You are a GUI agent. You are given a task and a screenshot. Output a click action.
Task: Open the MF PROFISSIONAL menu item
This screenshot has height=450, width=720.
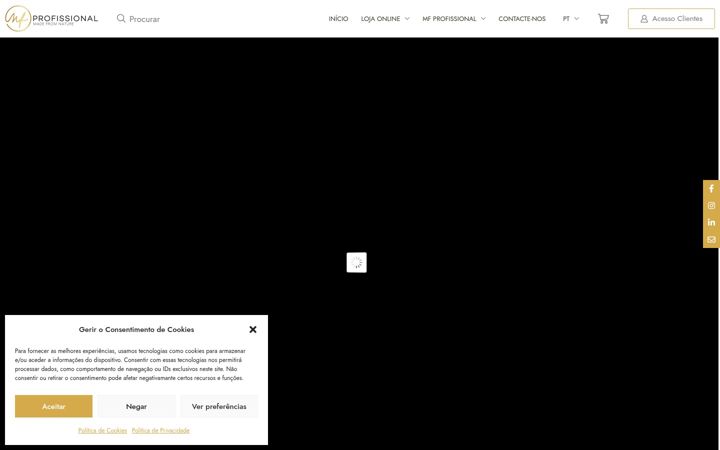[449, 19]
